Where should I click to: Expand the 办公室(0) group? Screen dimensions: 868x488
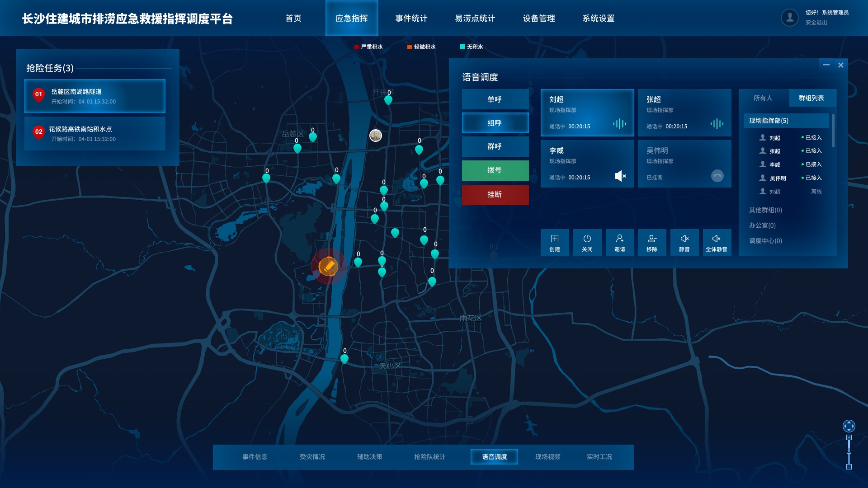pyautogui.click(x=762, y=225)
